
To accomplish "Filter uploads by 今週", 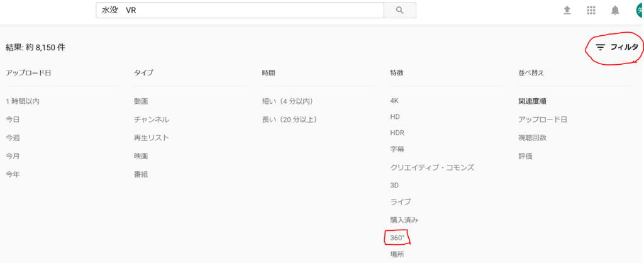I will click(x=13, y=138).
